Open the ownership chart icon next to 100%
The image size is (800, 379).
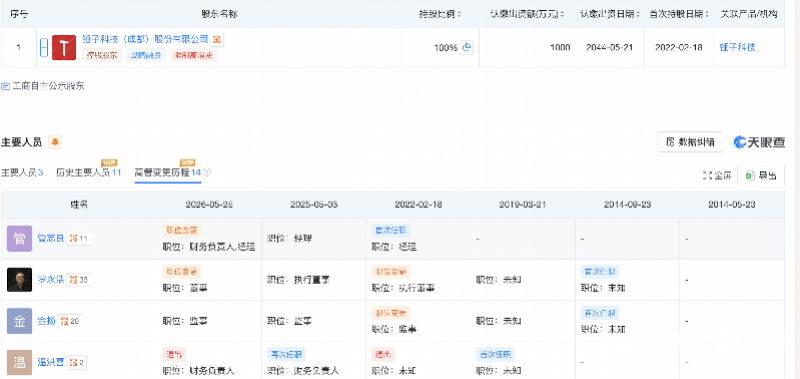pyautogui.click(x=466, y=47)
